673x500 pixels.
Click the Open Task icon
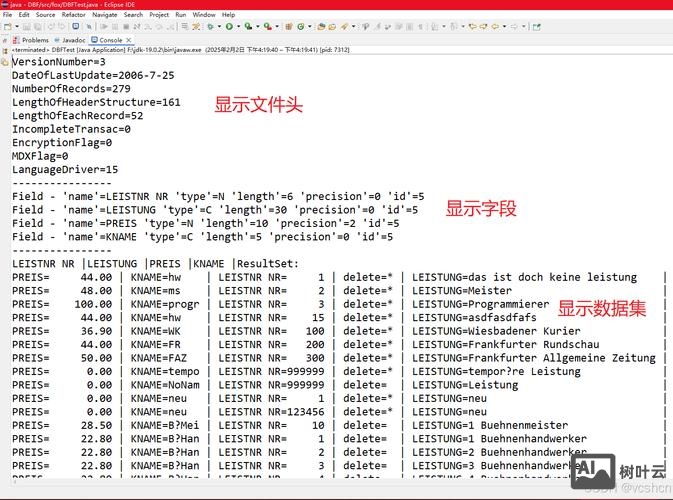pos(332,27)
